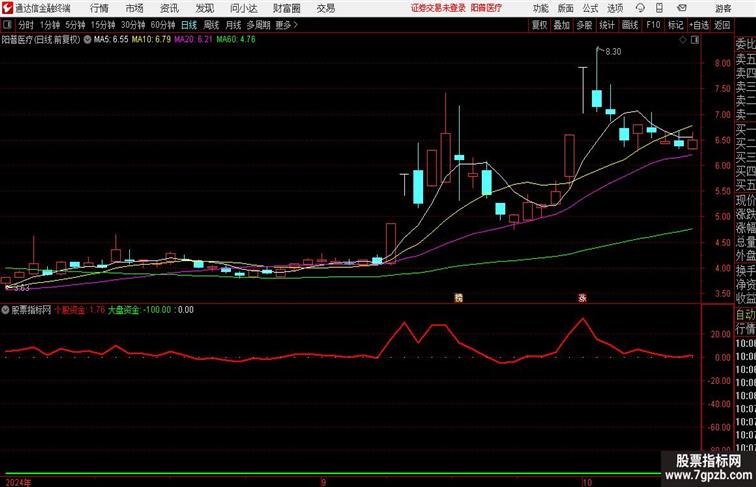The width and height of the screenshot is (756, 487).
Task: Open the mail envelope icon
Action: click(x=682, y=8)
